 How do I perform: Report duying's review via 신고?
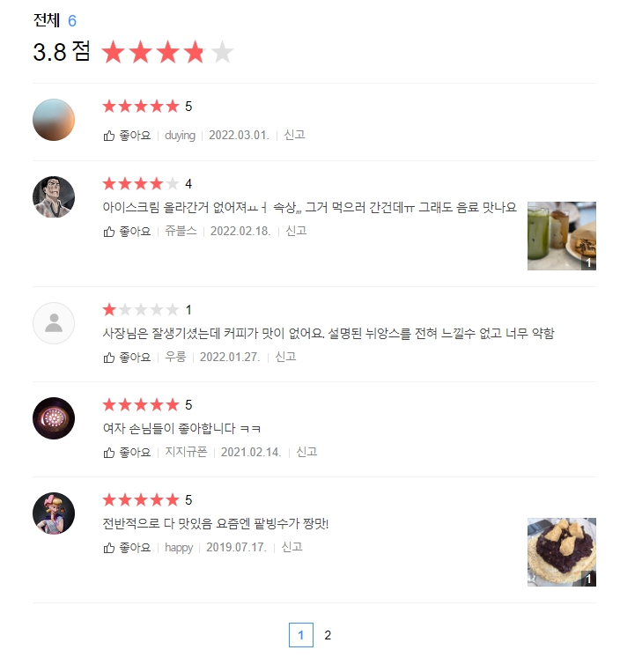[294, 135]
